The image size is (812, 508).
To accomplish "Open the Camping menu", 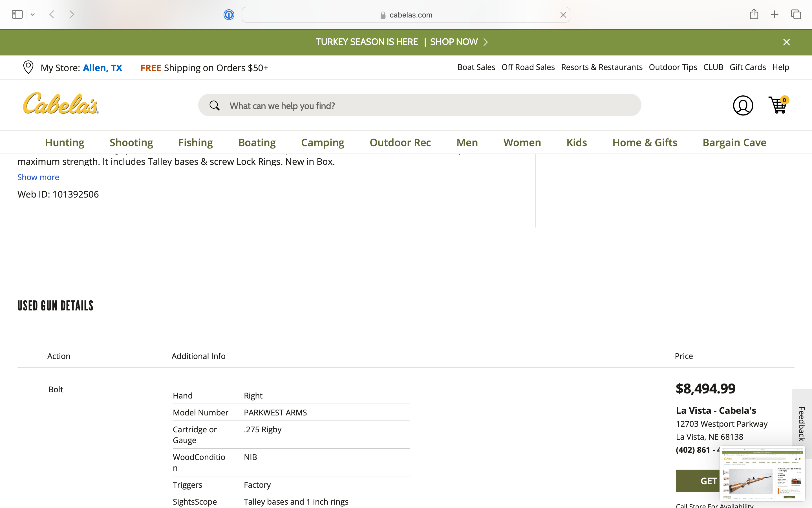I will (323, 143).
